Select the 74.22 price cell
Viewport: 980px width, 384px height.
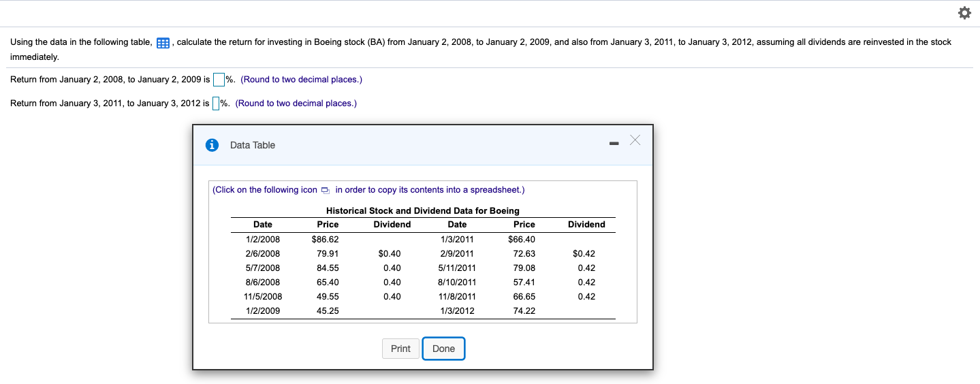tap(524, 310)
